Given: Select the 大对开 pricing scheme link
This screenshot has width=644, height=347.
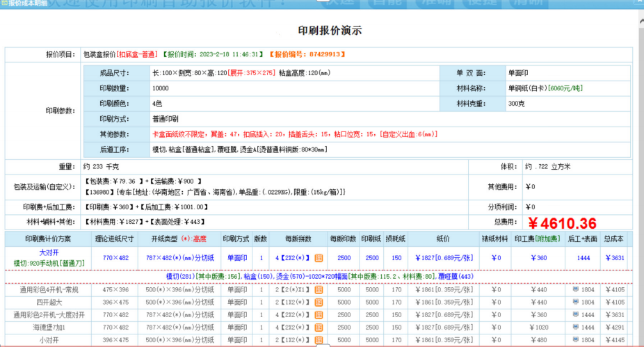Looking at the screenshot, I should click(x=49, y=252).
